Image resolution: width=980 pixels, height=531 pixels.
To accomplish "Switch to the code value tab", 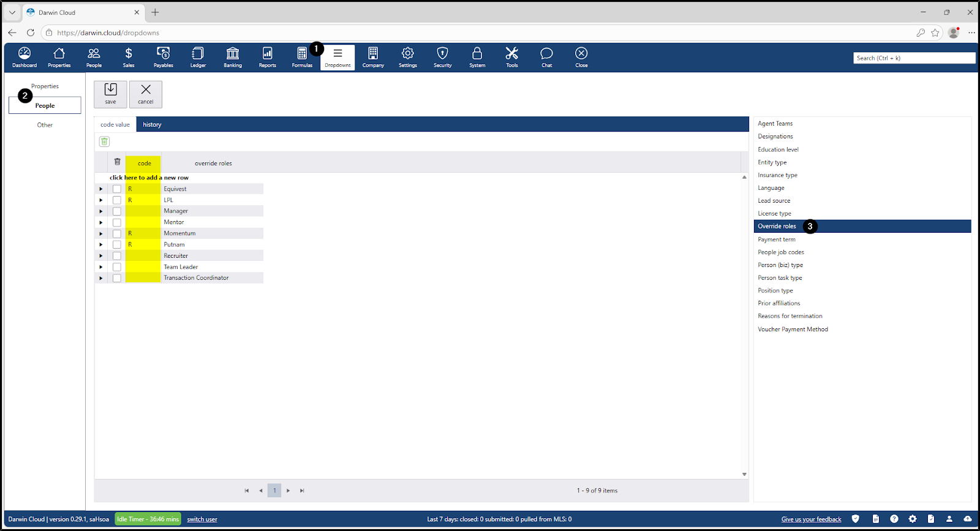I will pos(115,124).
